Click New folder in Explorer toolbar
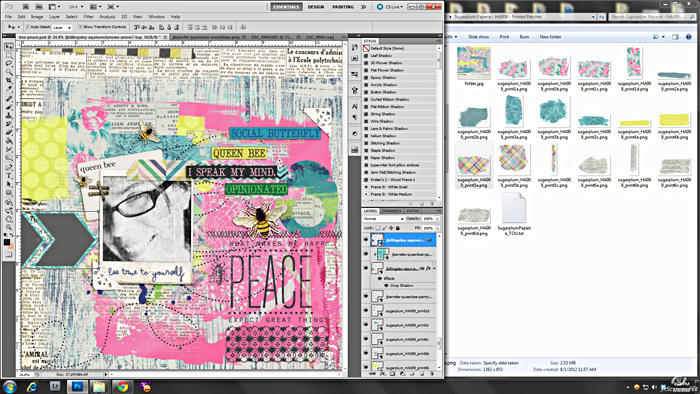Screen dimensions: 700x394 pyautogui.click(x=550, y=37)
